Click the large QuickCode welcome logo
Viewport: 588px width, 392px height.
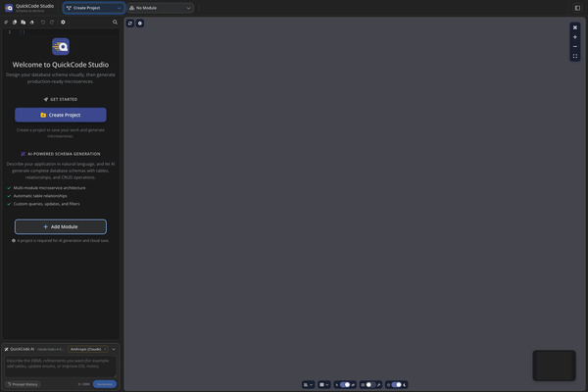coord(61,46)
